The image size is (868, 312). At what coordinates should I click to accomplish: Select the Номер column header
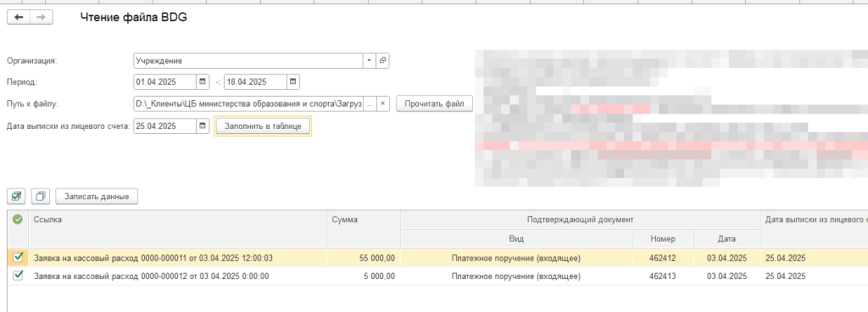click(663, 239)
